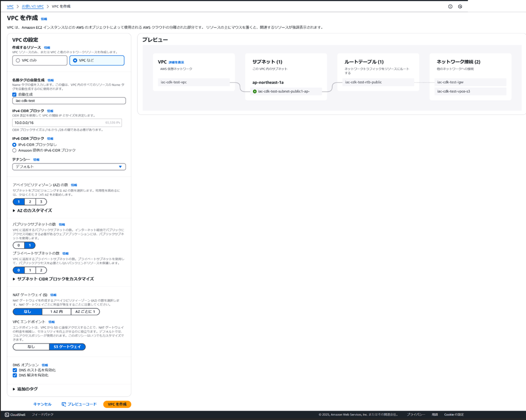Choose 2 availability zones
526x420 pixels.
click(x=30, y=202)
